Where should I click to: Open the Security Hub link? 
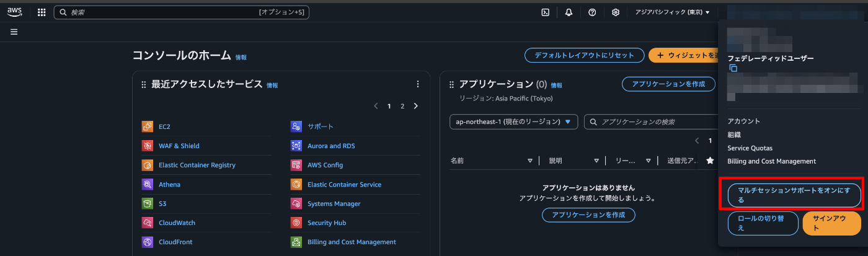tap(327, 223)
